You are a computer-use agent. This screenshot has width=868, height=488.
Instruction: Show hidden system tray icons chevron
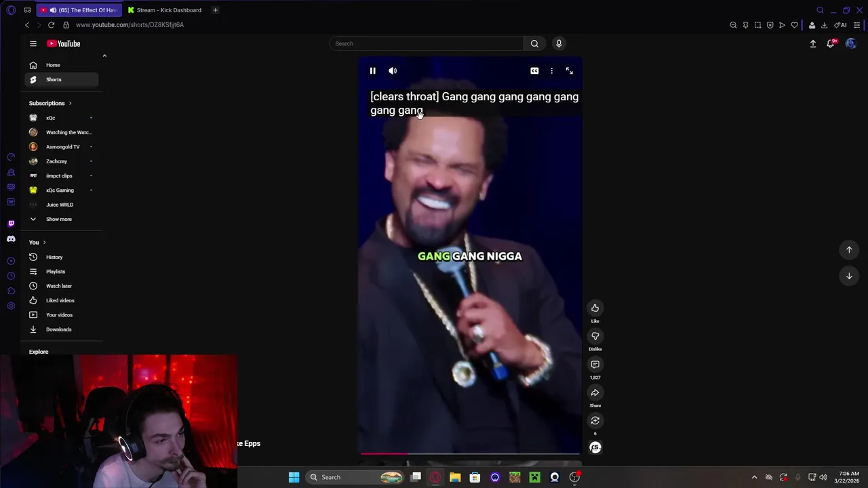click(754, 477)
